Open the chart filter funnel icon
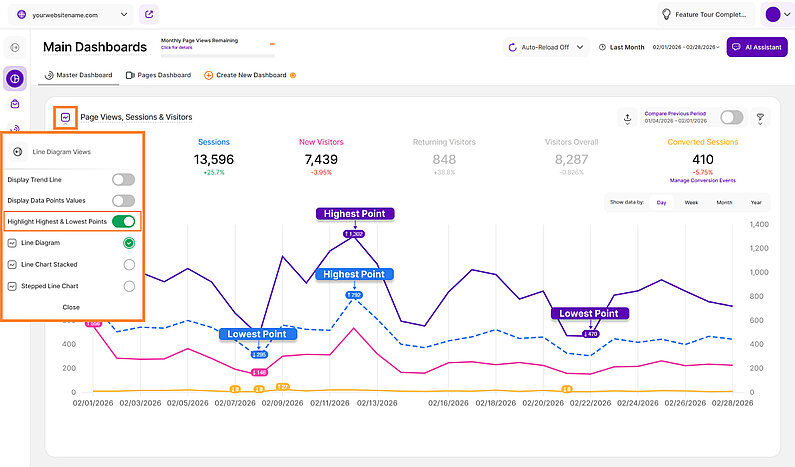The width and height of the screenshot is (795, 467). (x=760, y=118)
